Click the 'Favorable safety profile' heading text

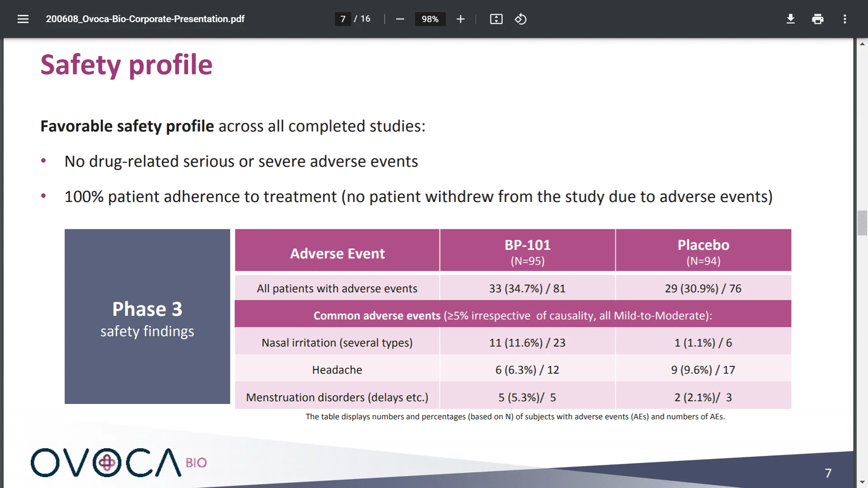click(127, 126)
